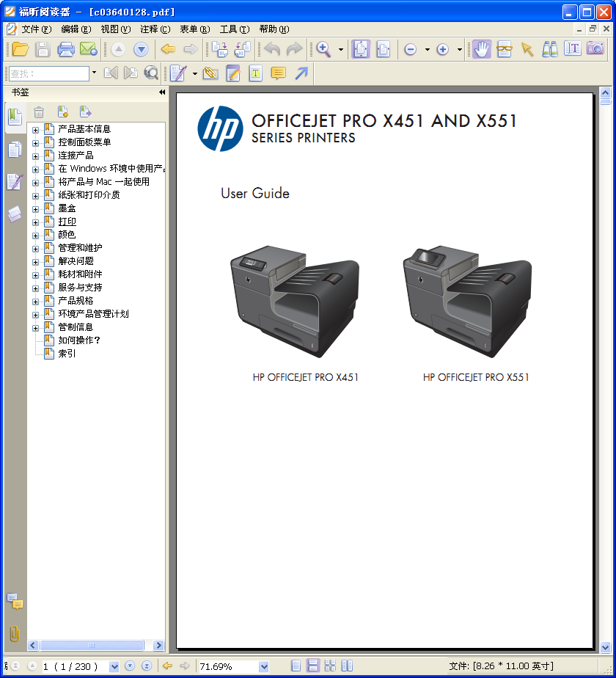Click the Zoom In plus button
616x678 pixels.
coord(443,49)
